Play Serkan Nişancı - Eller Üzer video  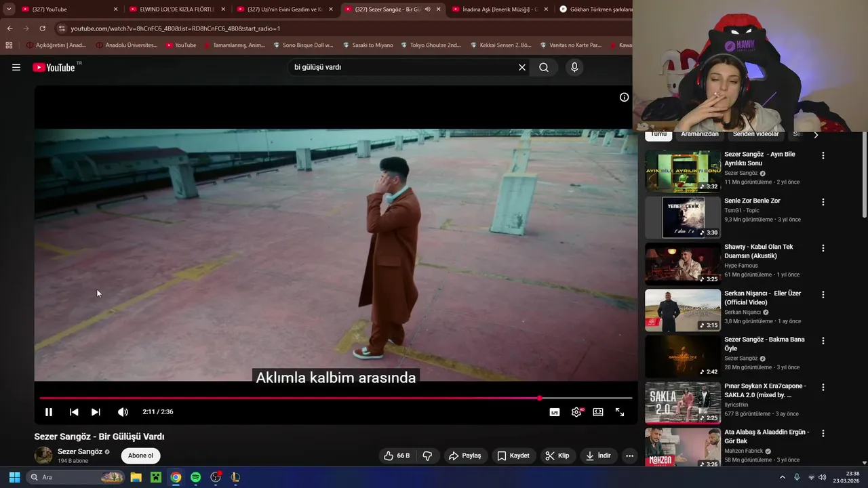683,310
